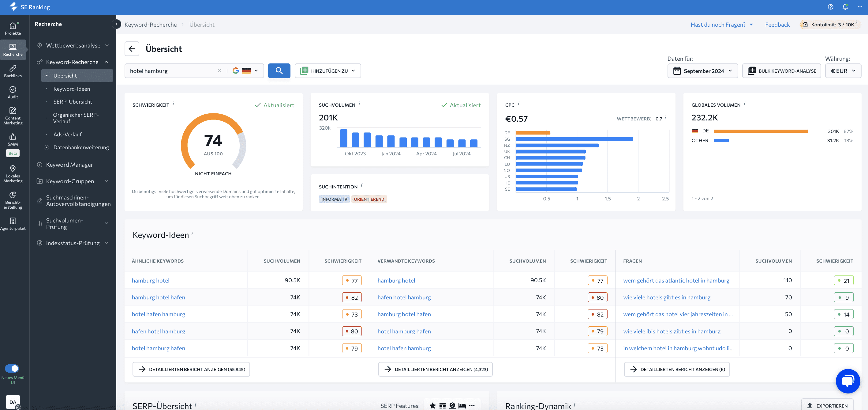Open the EUR currency dropdown
This screenshot has width=868, height=410.
click(x=843, y=71)
